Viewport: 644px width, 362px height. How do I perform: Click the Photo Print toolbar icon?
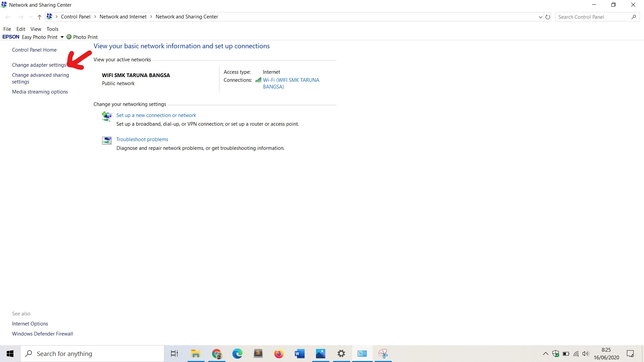click(69, 37)
